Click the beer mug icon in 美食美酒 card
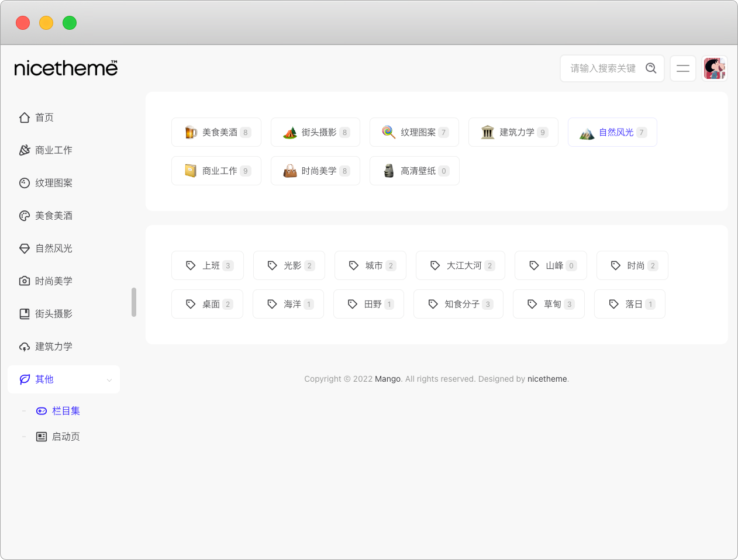The image size is (738, 560). pyautogui.click(x=191, y=132)
